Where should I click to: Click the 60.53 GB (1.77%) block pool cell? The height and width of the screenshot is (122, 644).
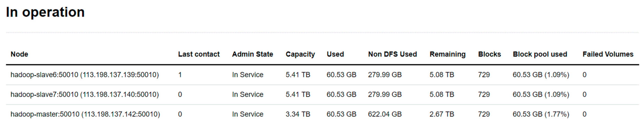tap(541, 114)
